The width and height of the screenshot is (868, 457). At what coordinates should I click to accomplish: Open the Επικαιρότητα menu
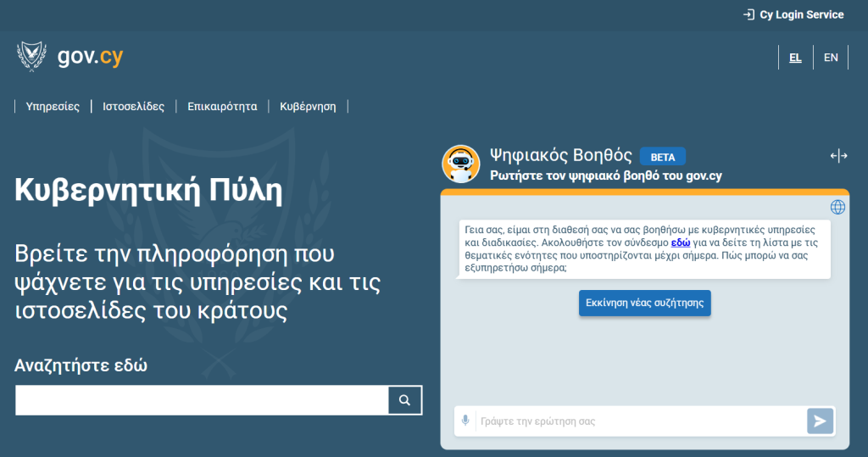click(x=222, y=107)
